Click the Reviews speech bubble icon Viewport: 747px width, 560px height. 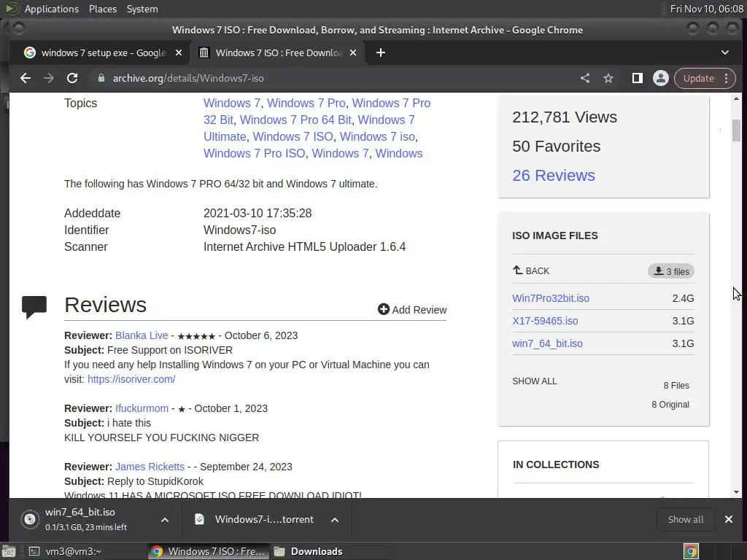pos(34,307)
